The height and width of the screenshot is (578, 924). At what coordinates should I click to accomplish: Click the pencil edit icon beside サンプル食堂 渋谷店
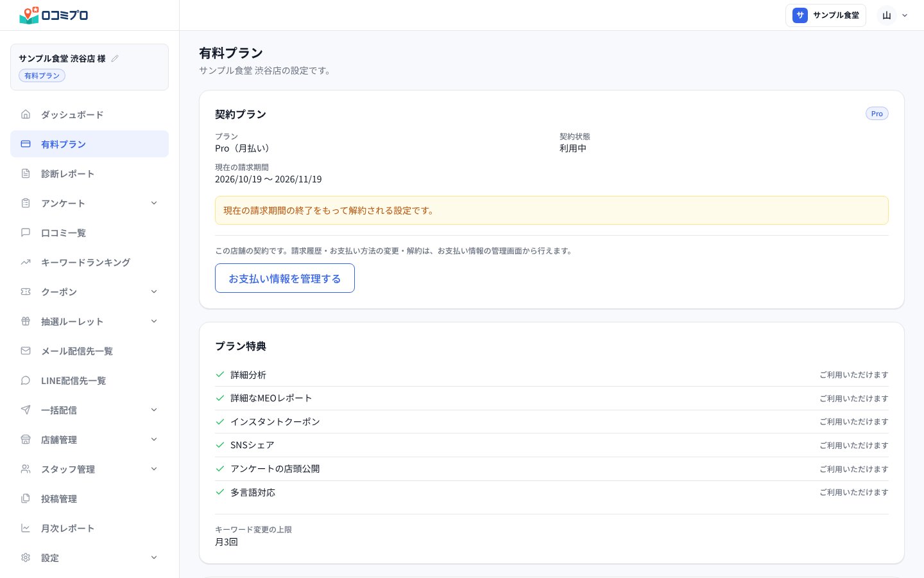(115, 58)
